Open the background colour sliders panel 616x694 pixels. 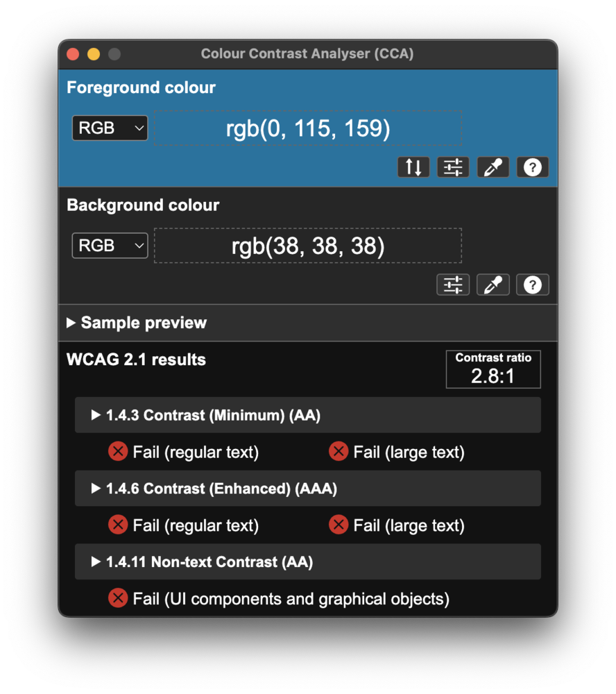(453, 285)
